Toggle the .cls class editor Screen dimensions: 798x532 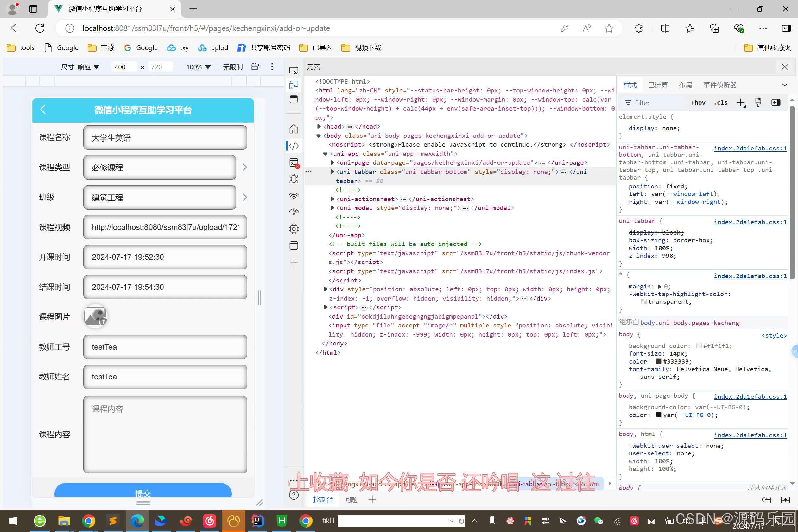point(721,102)
